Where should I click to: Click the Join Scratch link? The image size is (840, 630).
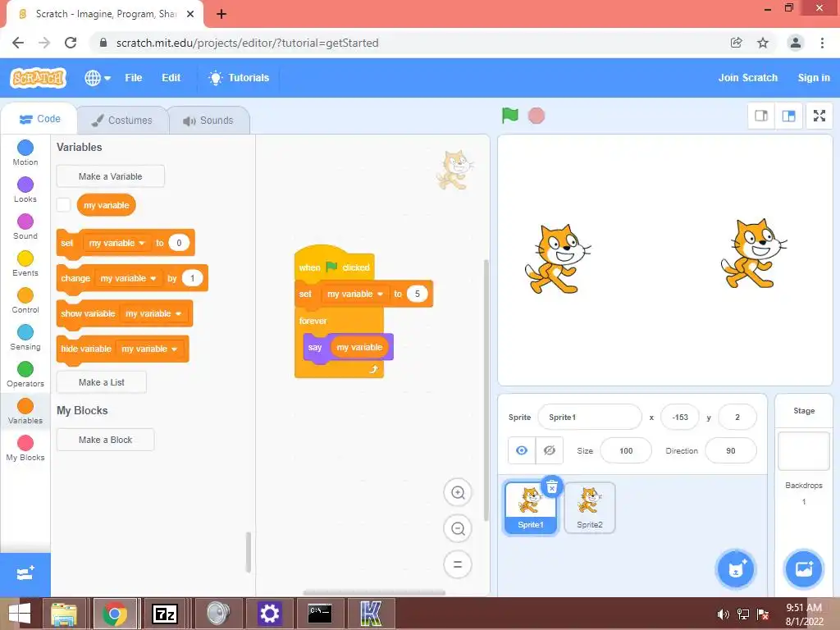pos(748,78)
